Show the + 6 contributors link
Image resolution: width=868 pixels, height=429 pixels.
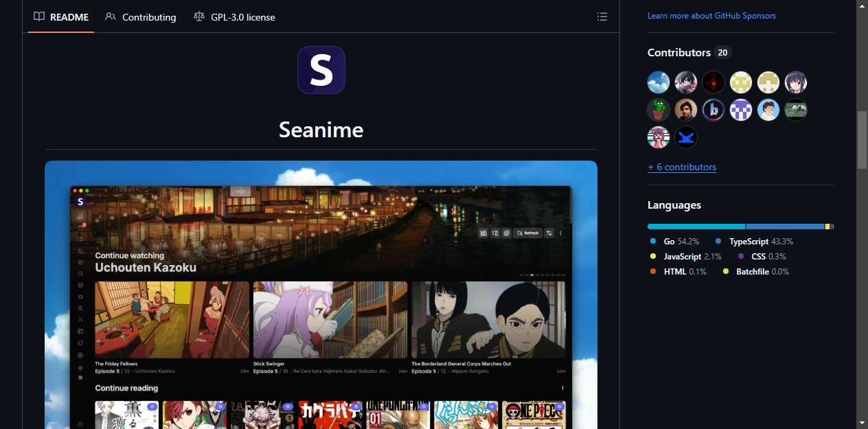(682, 167)
